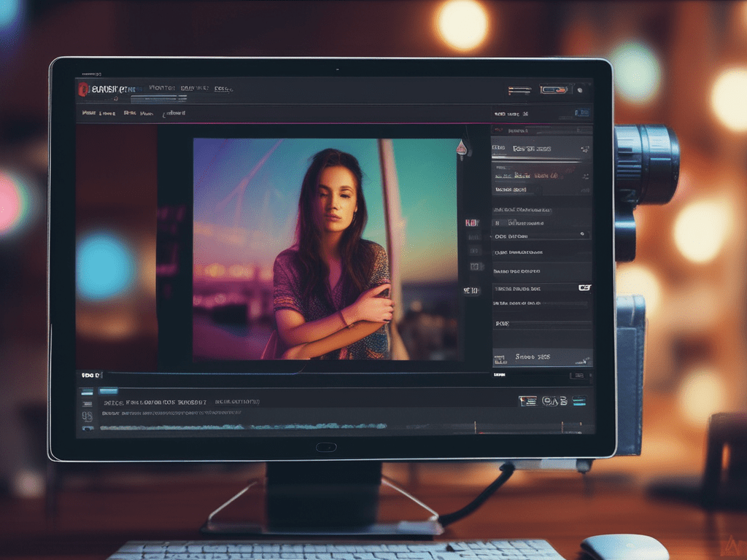Click the red teardrop marker beside the preview
Viewport: 747px width, 560px height.
point(460,147)
